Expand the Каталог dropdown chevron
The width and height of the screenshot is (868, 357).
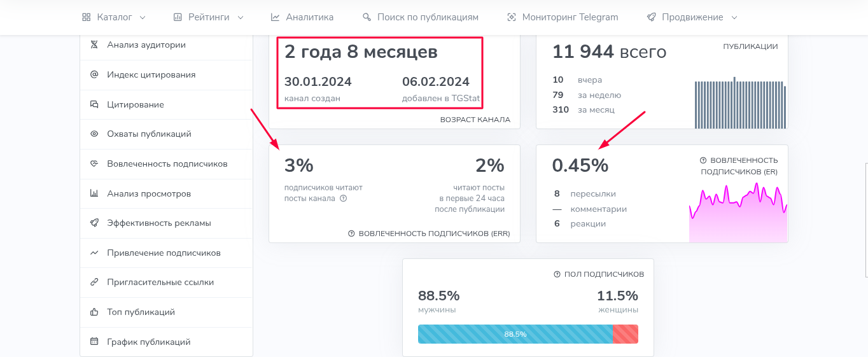[143, 17]
